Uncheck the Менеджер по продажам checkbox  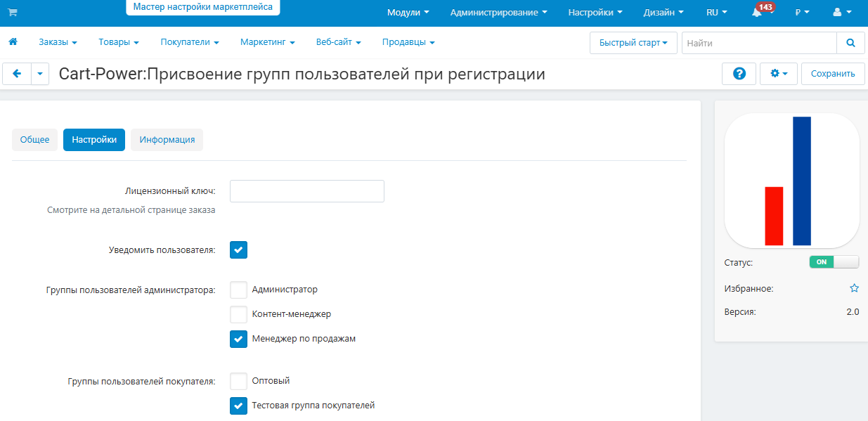(239, 339)
